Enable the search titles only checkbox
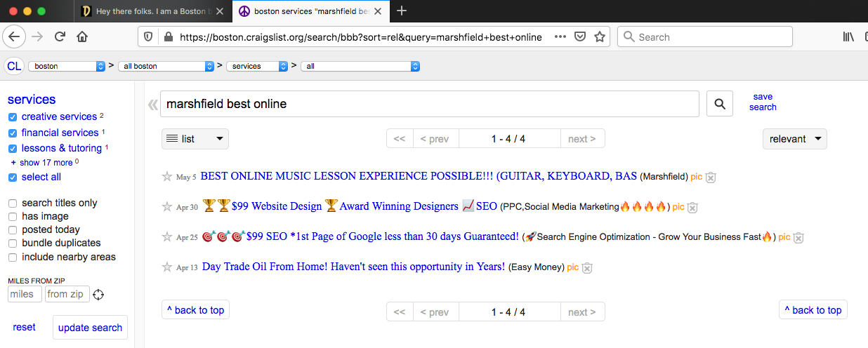 pos(13,203)
